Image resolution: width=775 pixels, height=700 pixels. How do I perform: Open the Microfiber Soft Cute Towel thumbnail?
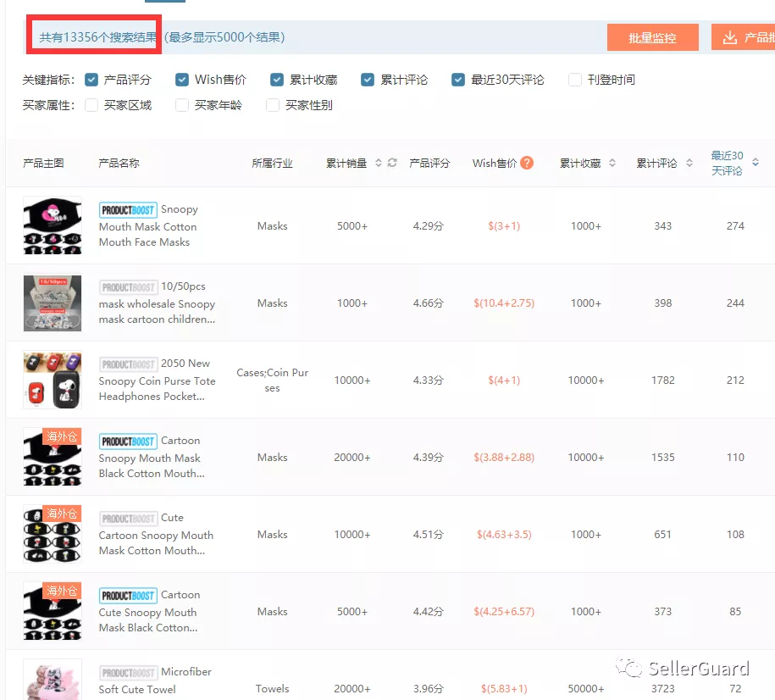pyautogui.click(x=53, y=679)
